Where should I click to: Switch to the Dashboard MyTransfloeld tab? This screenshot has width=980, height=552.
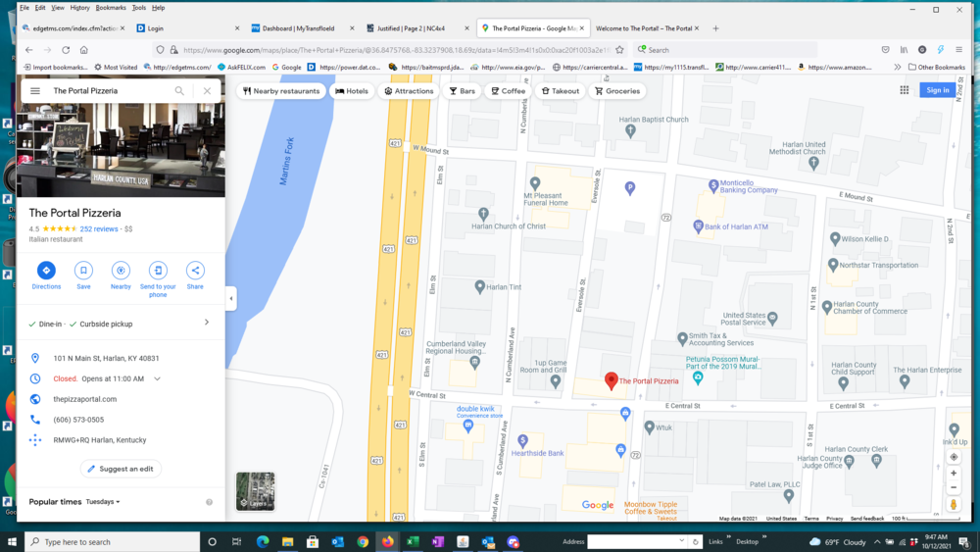point(303,28)
